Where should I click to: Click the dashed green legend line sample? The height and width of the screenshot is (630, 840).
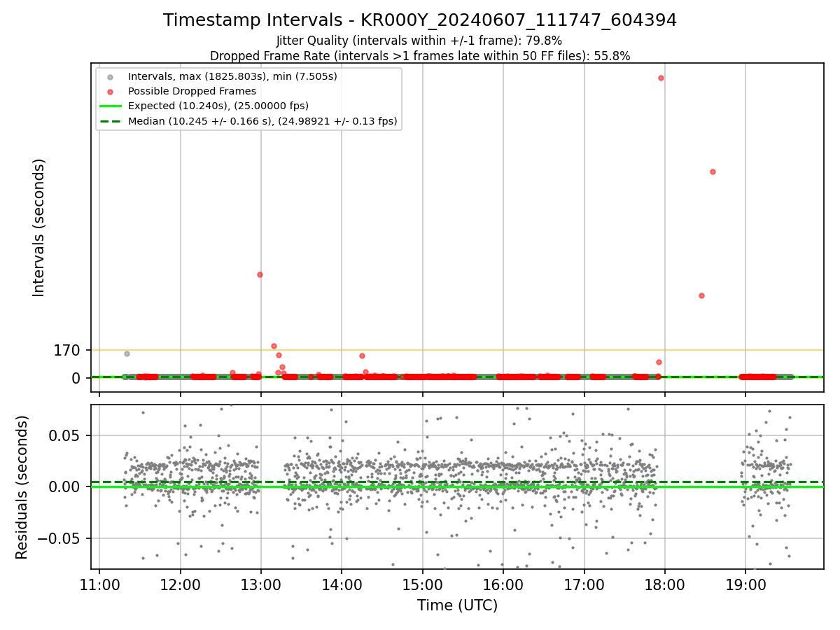coord(110,121)
